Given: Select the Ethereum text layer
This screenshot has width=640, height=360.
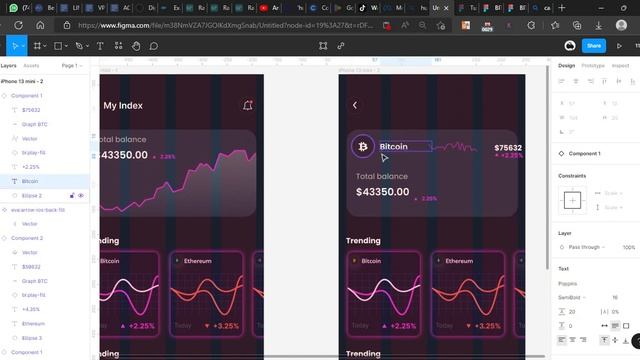Looking at the screenshot, I should [x=33, y=324].
